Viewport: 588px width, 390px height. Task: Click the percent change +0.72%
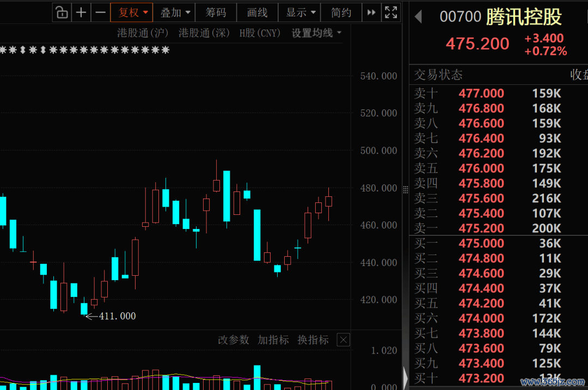coord(546,51)
